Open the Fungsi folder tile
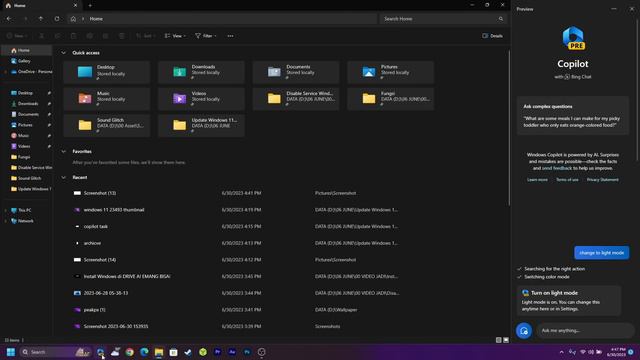Viewport: 640px width, 360px height. tap(391, 98)
